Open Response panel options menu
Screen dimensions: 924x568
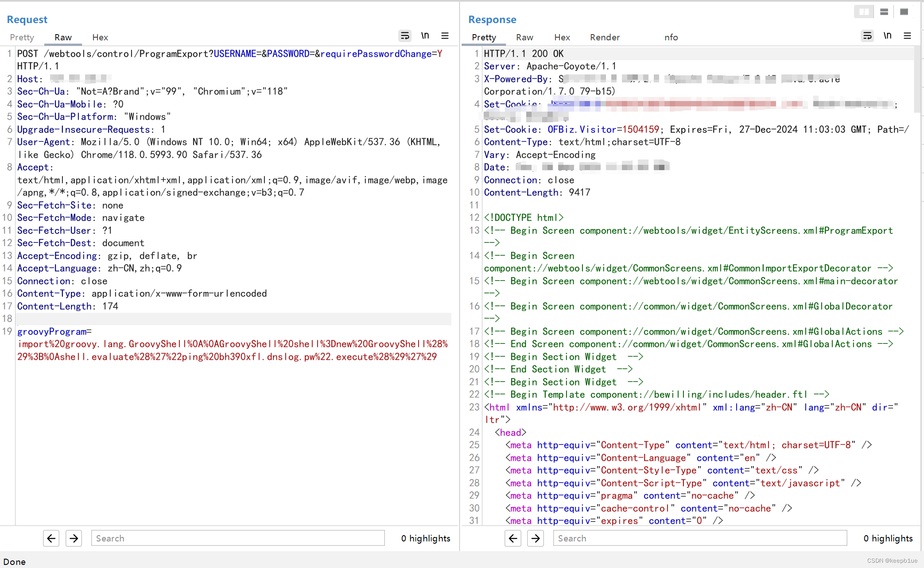907,36
